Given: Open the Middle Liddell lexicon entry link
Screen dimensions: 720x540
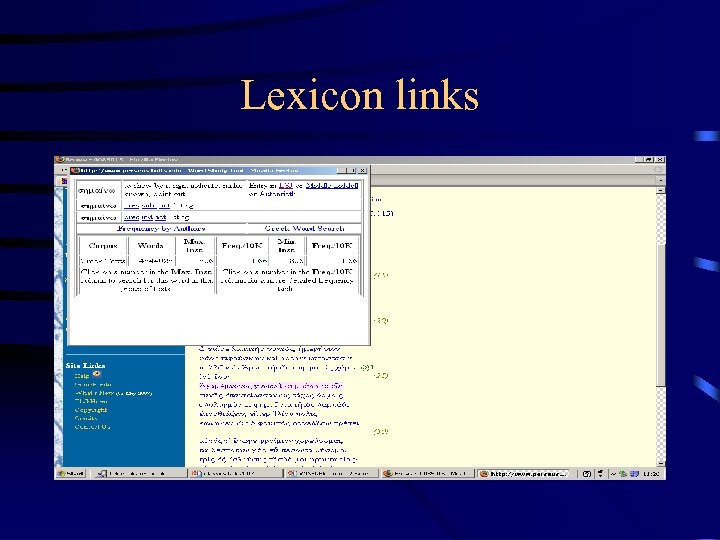Looking at the screenshot, I should tap(332, 186).
